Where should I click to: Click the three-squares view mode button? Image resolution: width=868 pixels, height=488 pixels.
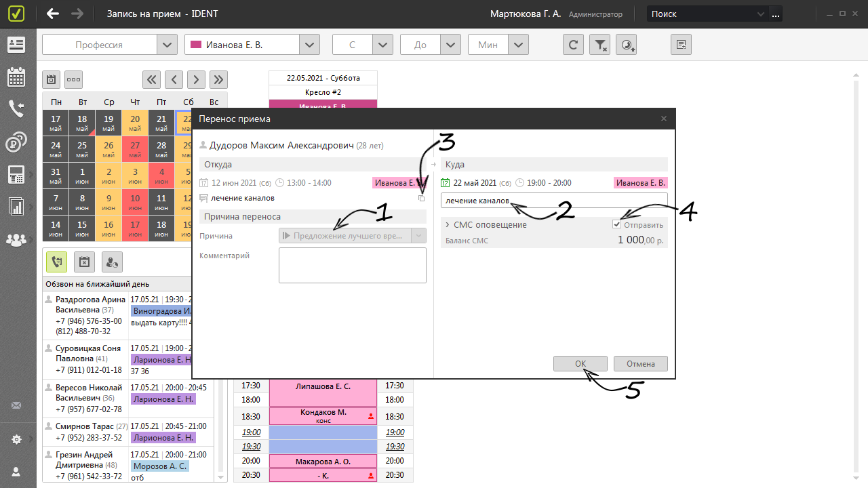[x=73, y=79]
